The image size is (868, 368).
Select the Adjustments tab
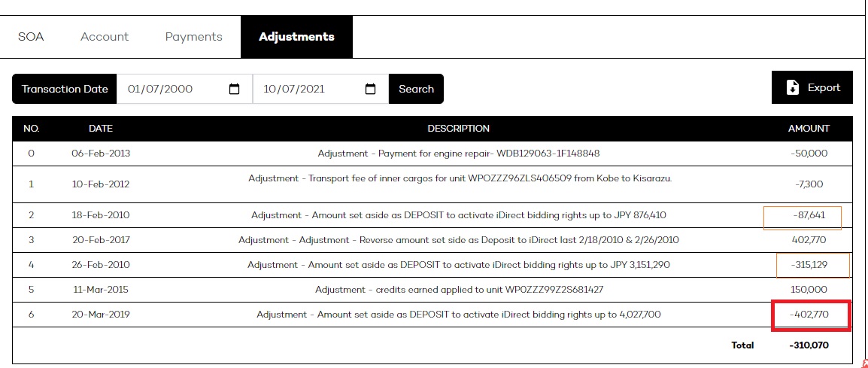click(x=296, y=37)
